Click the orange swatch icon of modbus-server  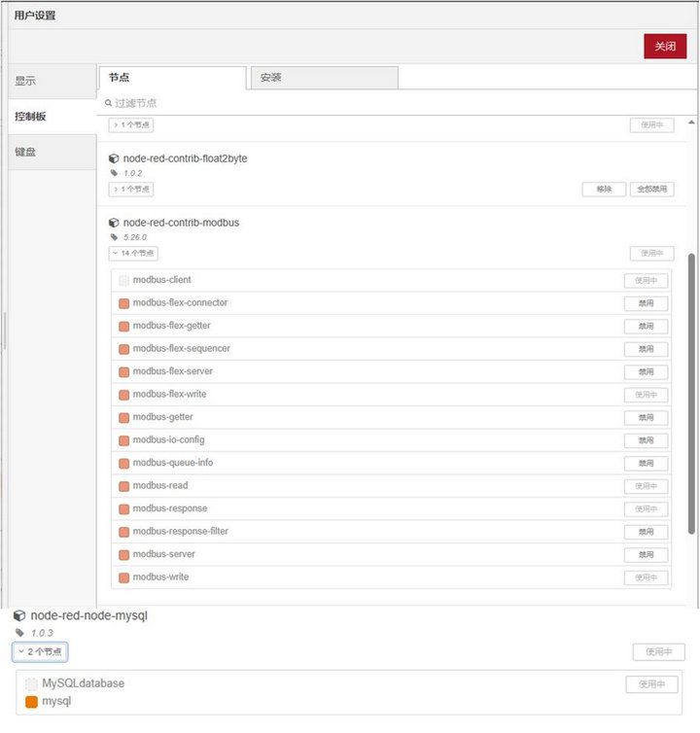click(123, 555)
